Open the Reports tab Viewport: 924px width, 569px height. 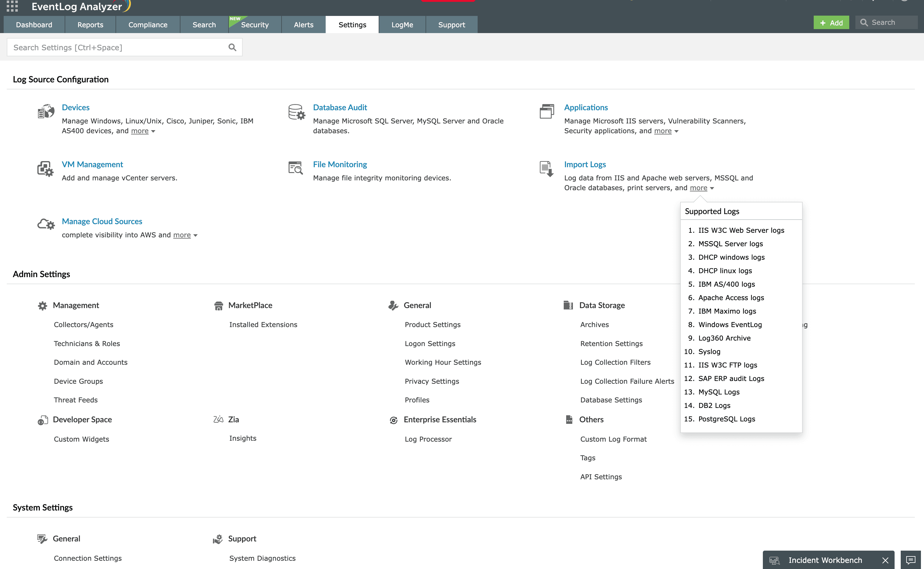click(90, 24)
